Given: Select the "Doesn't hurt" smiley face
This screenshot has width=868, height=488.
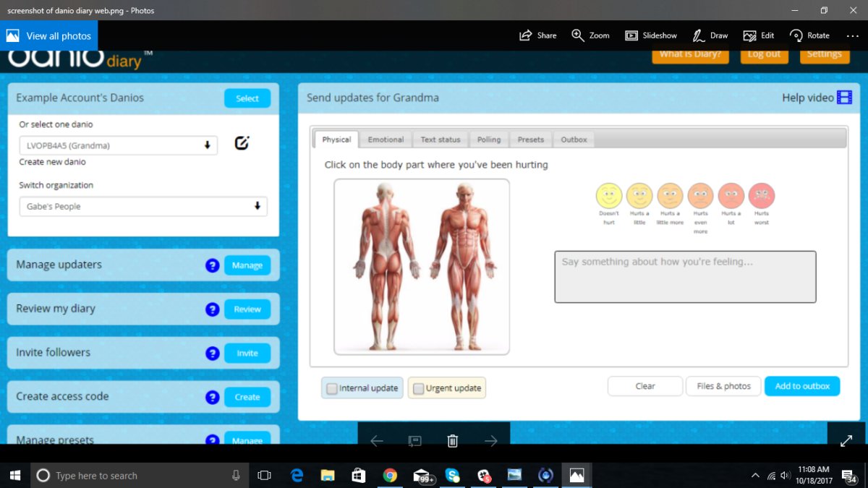Looking at the screenshot, I should point(609,195).
